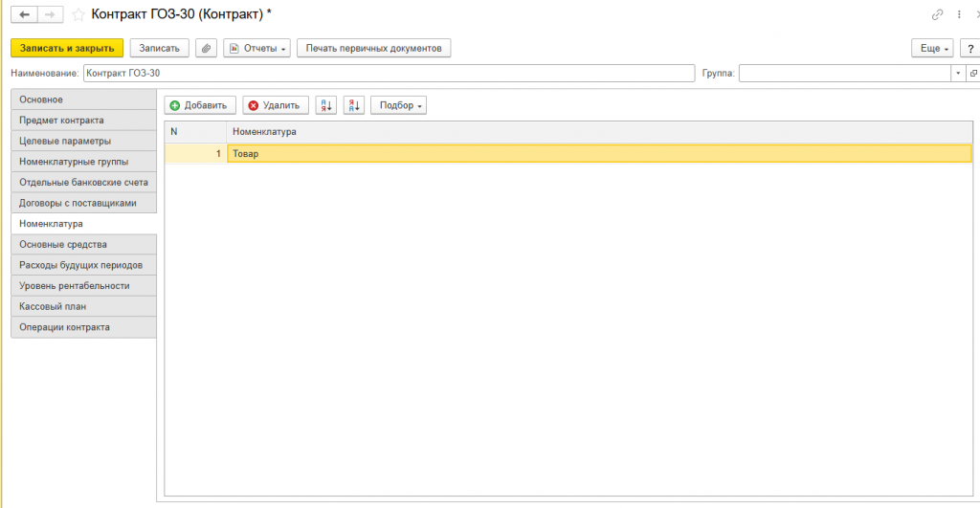Open the Группа field dropdown arrow

pyautogui.click(x=958, y=73)
